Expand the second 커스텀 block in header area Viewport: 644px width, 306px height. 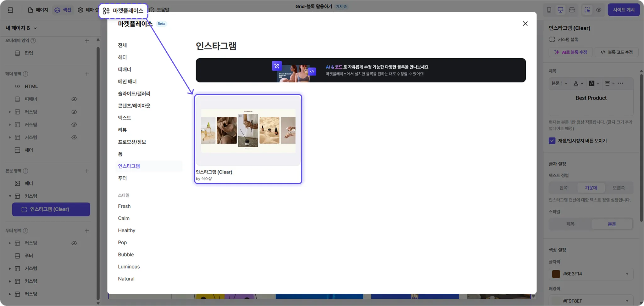pyautogui.click(x=10, y=125)
